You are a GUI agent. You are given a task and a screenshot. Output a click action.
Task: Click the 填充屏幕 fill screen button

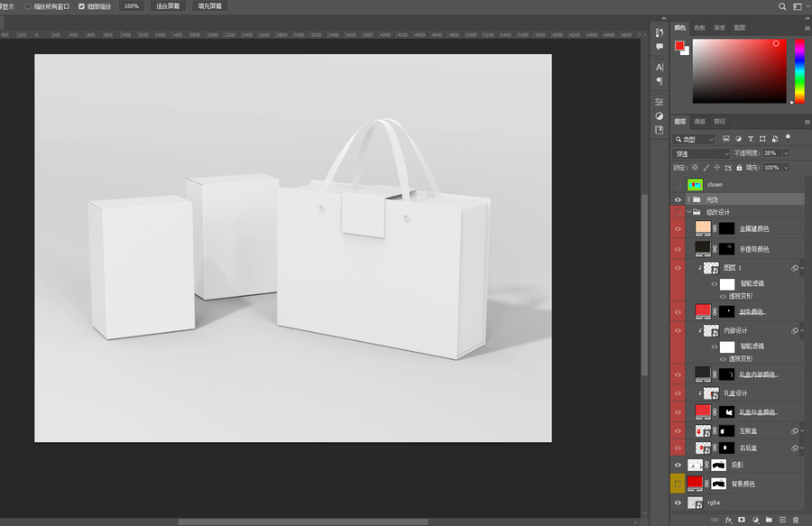pyautogui.click(x=209, y=6)
